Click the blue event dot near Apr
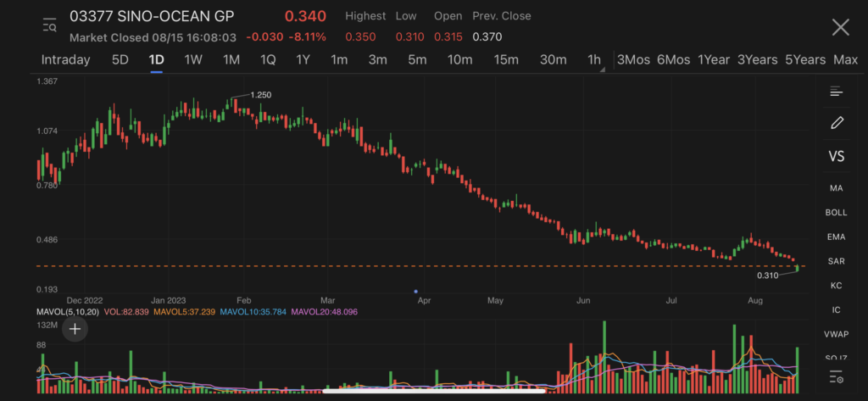 pos(415,291)
